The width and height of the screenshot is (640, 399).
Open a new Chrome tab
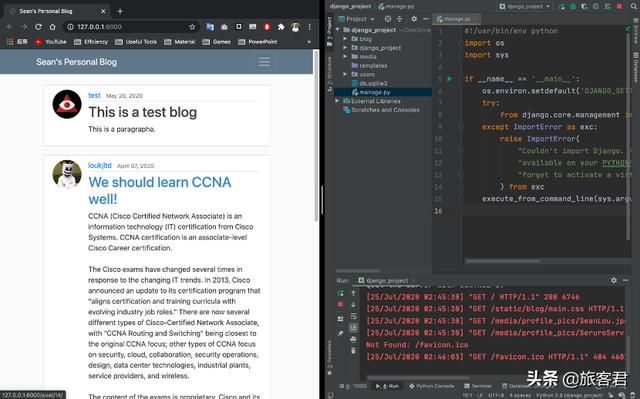click(120, 11)
